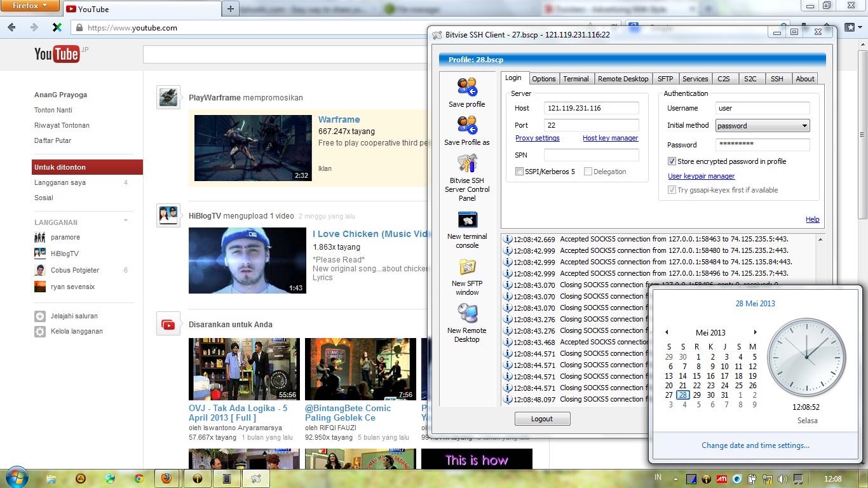Click the Help link
The height and width of the screenshot is (488, 868).
[x=813, y=219]
